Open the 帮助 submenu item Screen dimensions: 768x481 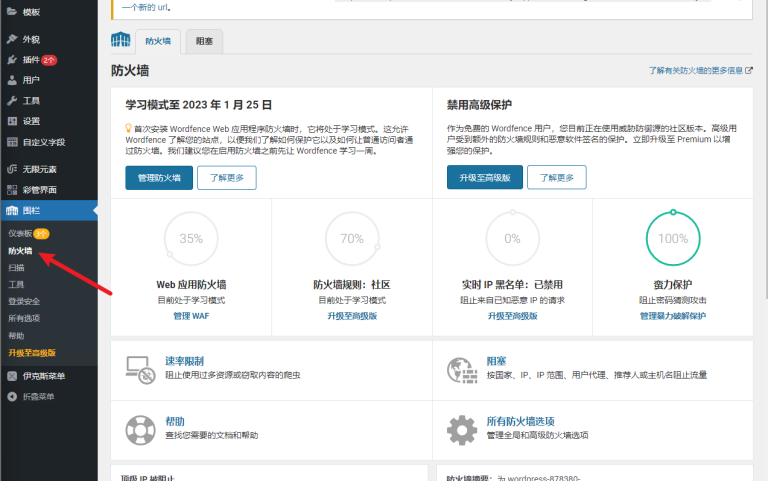pos(16,336)
